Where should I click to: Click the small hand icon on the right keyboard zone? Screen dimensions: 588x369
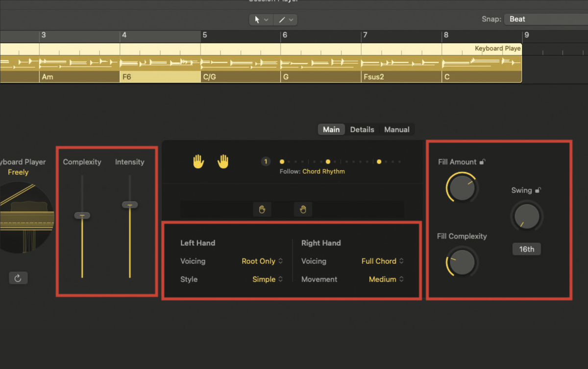(303, 209)
